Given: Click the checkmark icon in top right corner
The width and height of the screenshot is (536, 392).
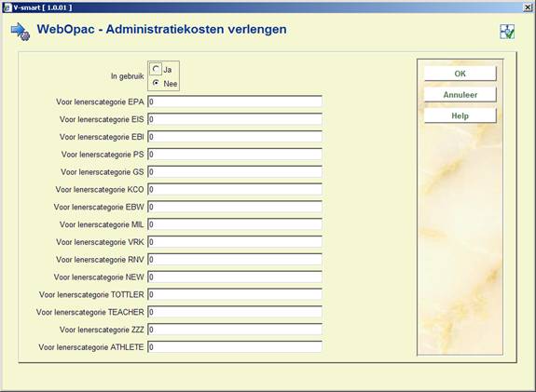Looking at the screenshot, I should click(x=507, y=32).
